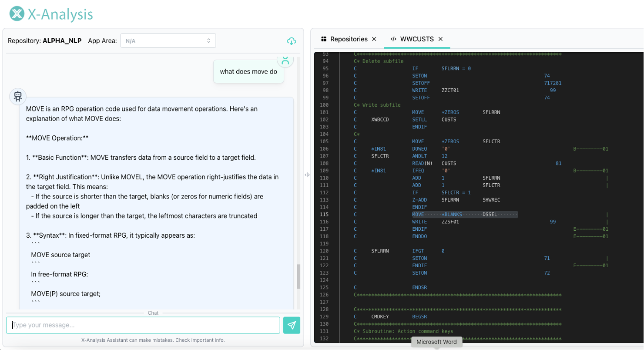Click ZZCT01 on code line 98
The image size is (644, 350).
point(450,91)
